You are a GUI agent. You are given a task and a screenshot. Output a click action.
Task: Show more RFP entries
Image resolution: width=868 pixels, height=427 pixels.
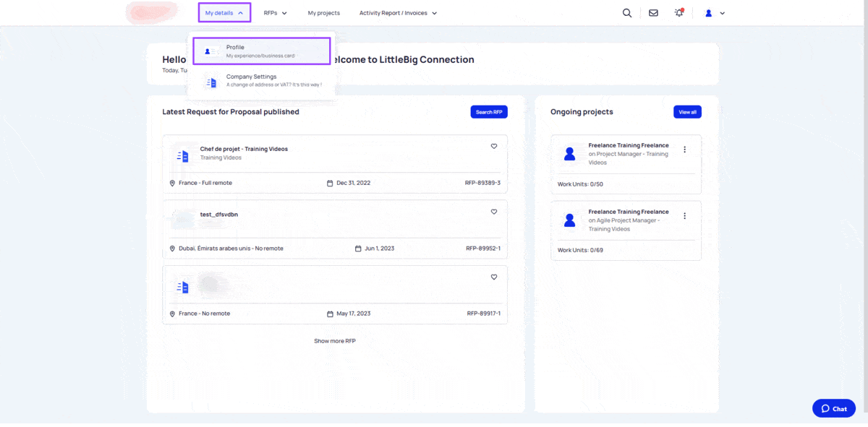click(x=335, y=341)
